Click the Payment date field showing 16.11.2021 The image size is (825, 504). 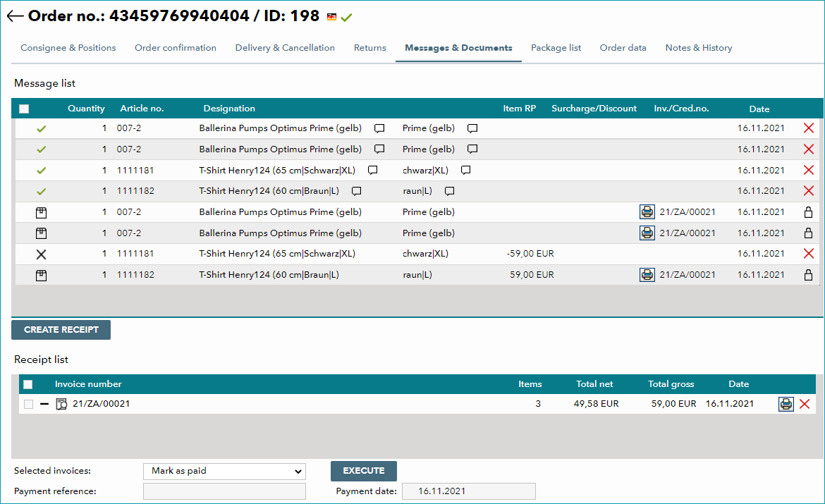click(469, 491)
